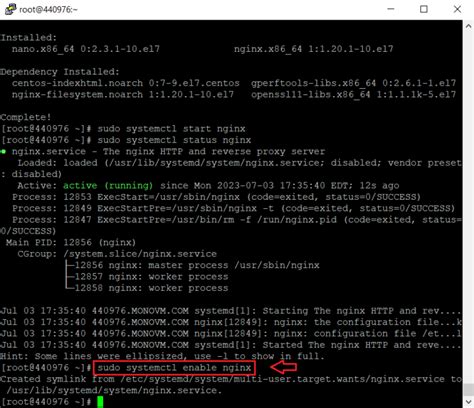
Task: Click the openssl11-libs.x86_64 package entry
Action: 353,94
